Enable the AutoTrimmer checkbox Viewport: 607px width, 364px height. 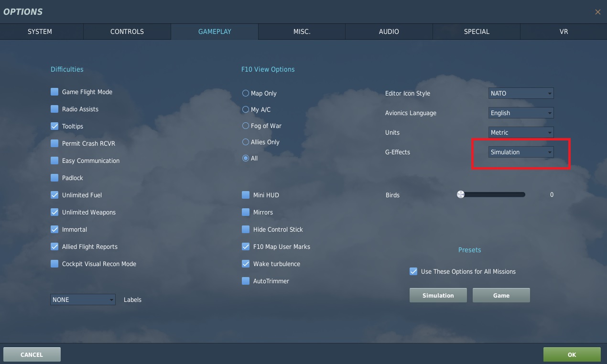point(246,281)
